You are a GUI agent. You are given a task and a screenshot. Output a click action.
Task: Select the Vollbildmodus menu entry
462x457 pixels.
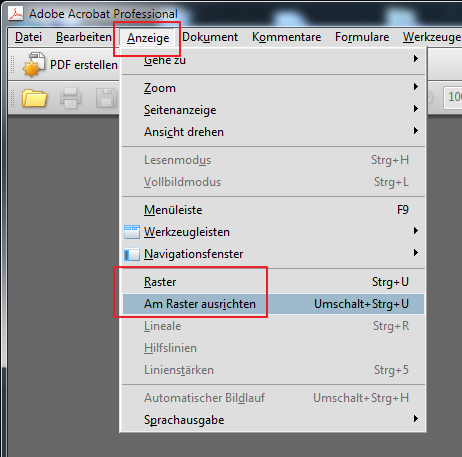[273, 182]
